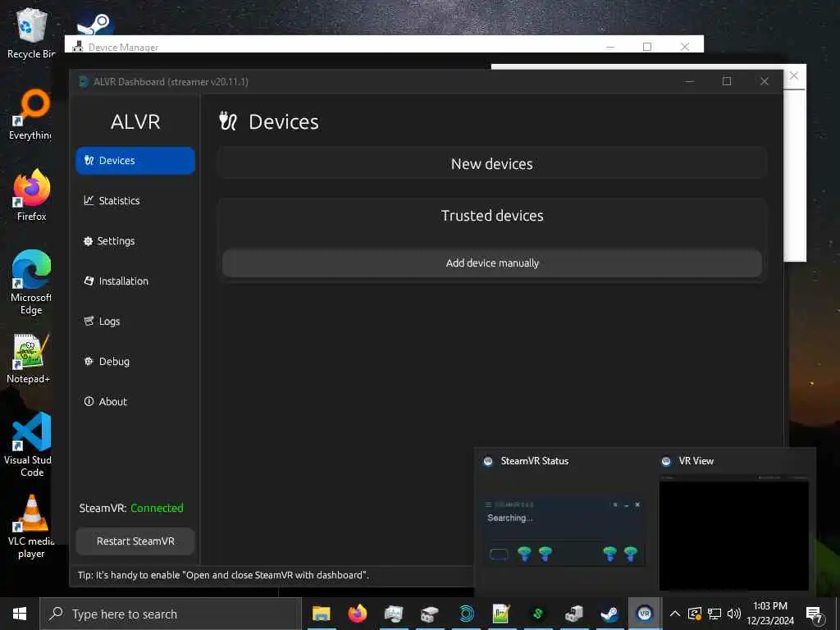The height and width of the screenshot is (630, 840).
Task: Select the Visual Studio Code desktop shortcut
Action: (x=30, y=445)
